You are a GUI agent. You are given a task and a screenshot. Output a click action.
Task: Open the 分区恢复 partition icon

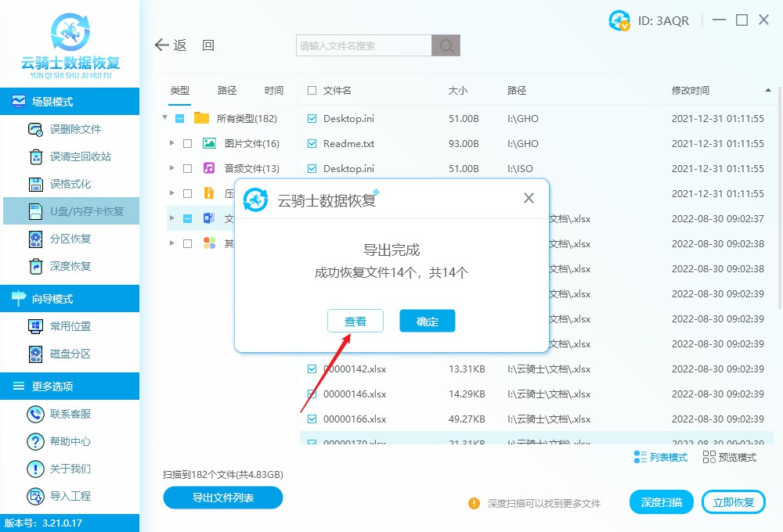35,239
